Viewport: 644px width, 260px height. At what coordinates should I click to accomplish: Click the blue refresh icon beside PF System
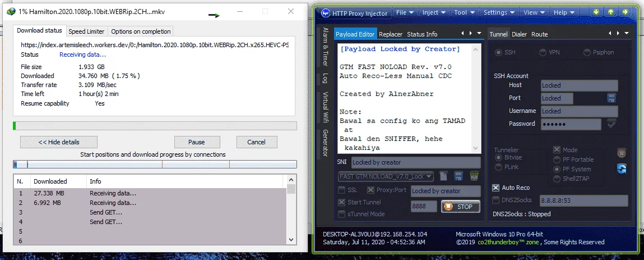pyautogui.click(x=622, y=168)
